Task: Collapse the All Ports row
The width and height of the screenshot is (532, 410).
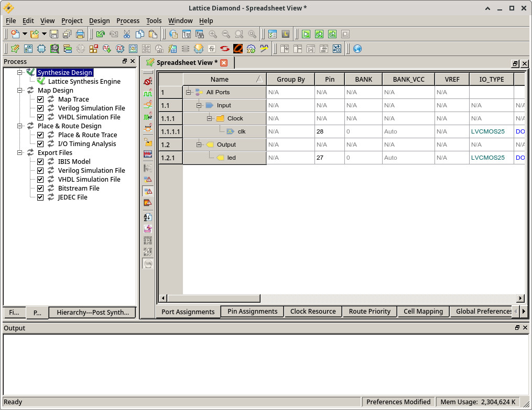Action: (188, 92)
